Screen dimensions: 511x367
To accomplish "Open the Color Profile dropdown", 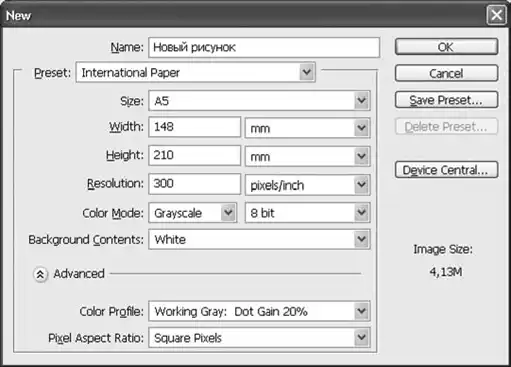I will click(x=259, y=311).
